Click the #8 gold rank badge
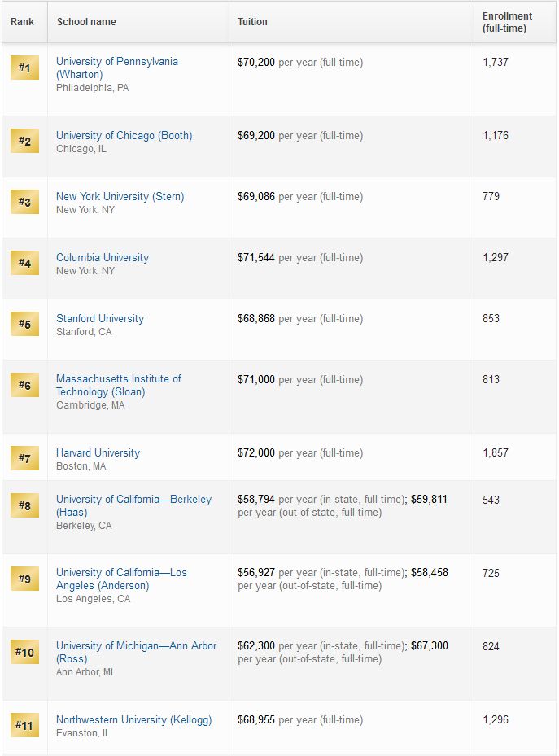 click(x=24, y=505)
